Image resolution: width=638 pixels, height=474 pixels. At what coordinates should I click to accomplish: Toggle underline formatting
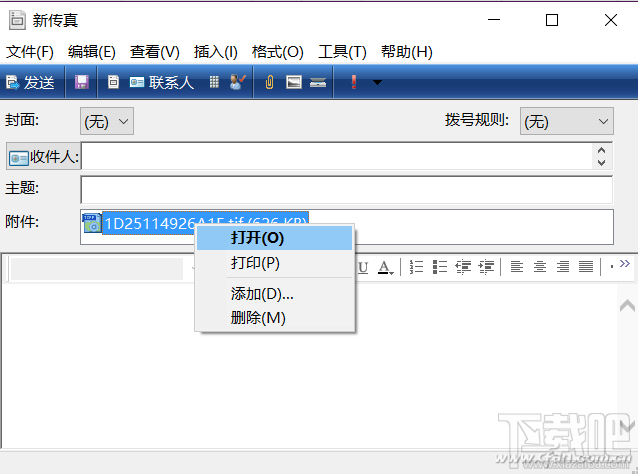pyautogui.click(x=363, y=267)
